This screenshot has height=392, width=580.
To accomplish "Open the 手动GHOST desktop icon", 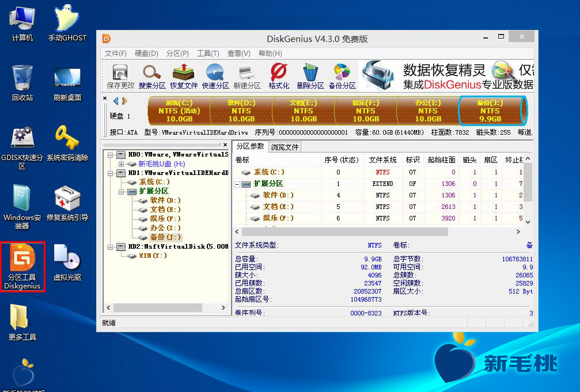I will pyautogui.click(x=67, y=23).
